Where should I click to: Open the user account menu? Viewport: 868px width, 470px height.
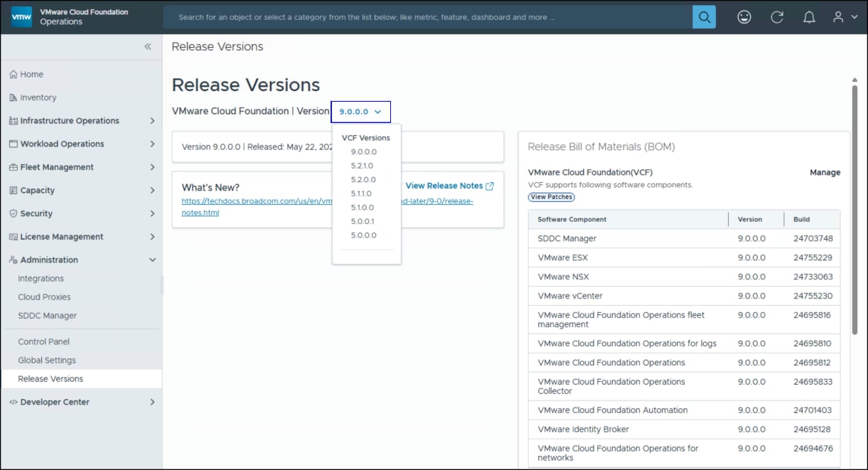click(845, 17)
